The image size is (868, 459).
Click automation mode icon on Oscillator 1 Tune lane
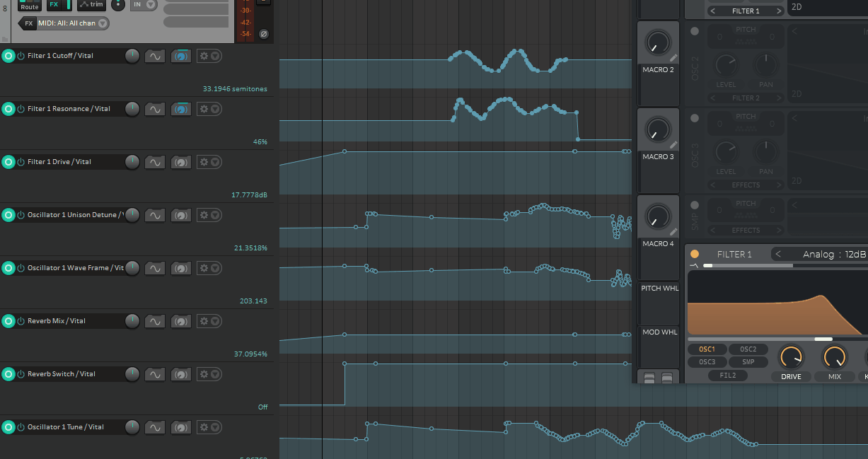[x=180, y=427]
